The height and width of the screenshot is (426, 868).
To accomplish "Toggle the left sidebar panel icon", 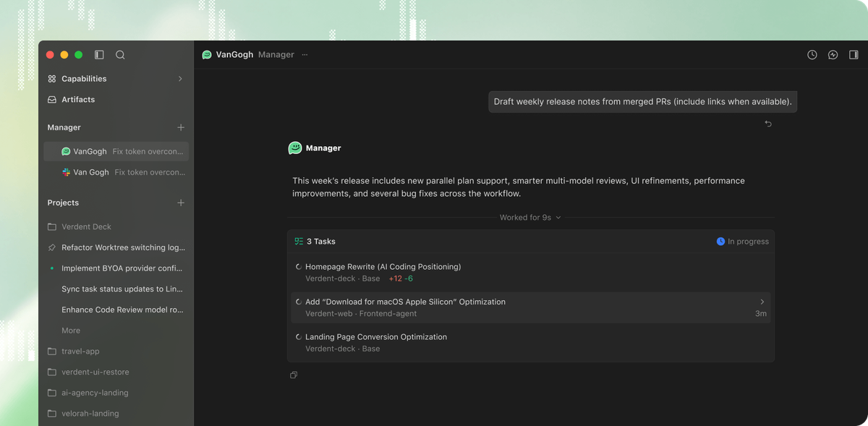I will point(99,55).
